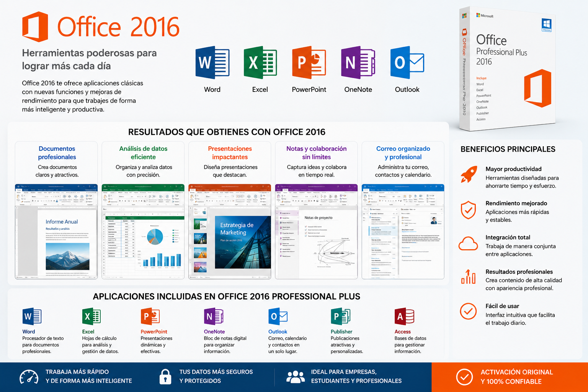
Task: Click the Resultados profesionales benefit title
Action: pyautogui.click(x=519, y=272)
